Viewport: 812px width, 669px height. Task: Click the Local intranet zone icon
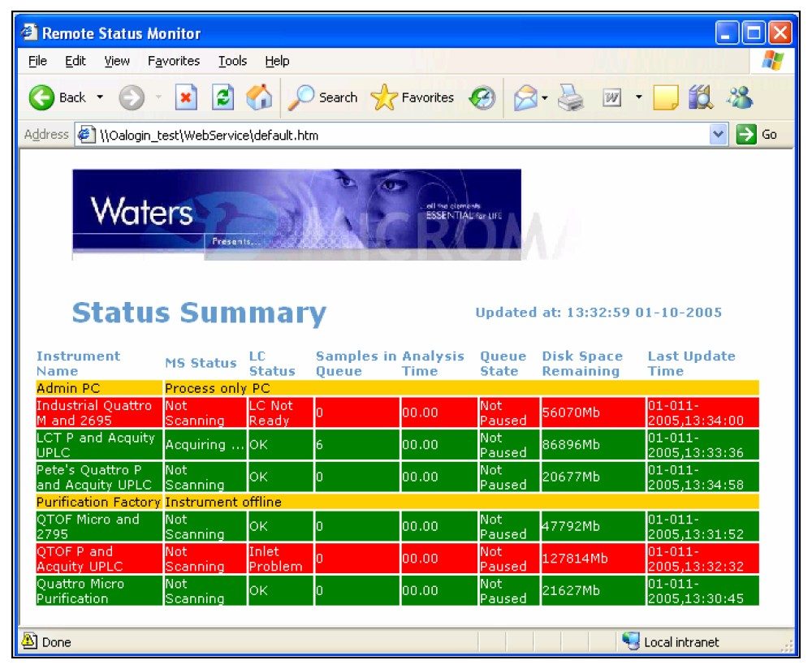pyautogui.click(x=631, y=641)
